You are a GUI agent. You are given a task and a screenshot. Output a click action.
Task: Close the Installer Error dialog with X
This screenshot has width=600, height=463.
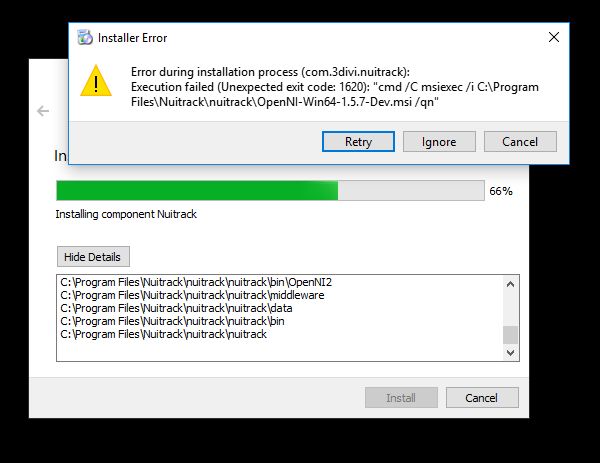click(554, 37)
